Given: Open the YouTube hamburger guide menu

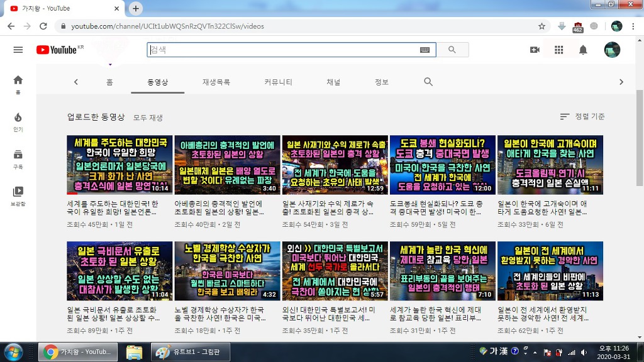Looking at the screenshot, I should click(x=18, y=50).
